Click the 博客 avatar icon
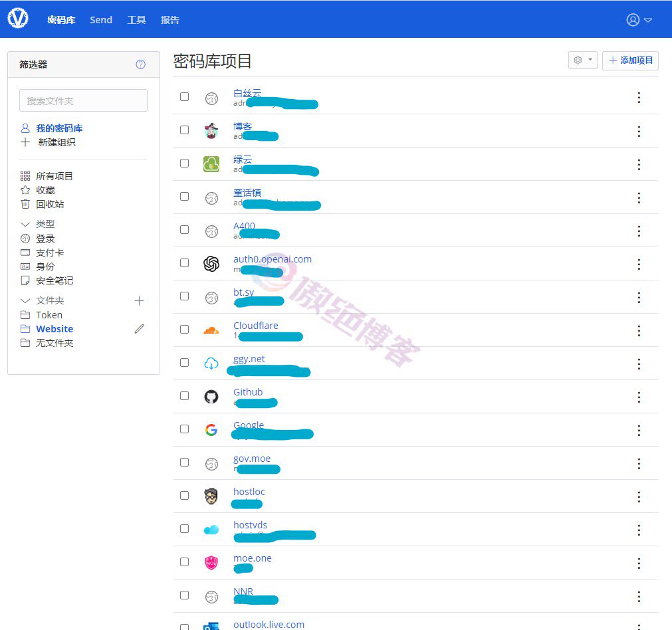Screen dimensions: 672x630 click(211, 131)
